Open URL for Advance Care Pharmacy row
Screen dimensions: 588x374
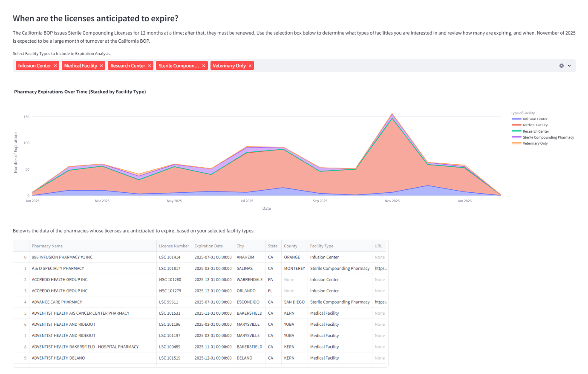click(x=380, y=302)
